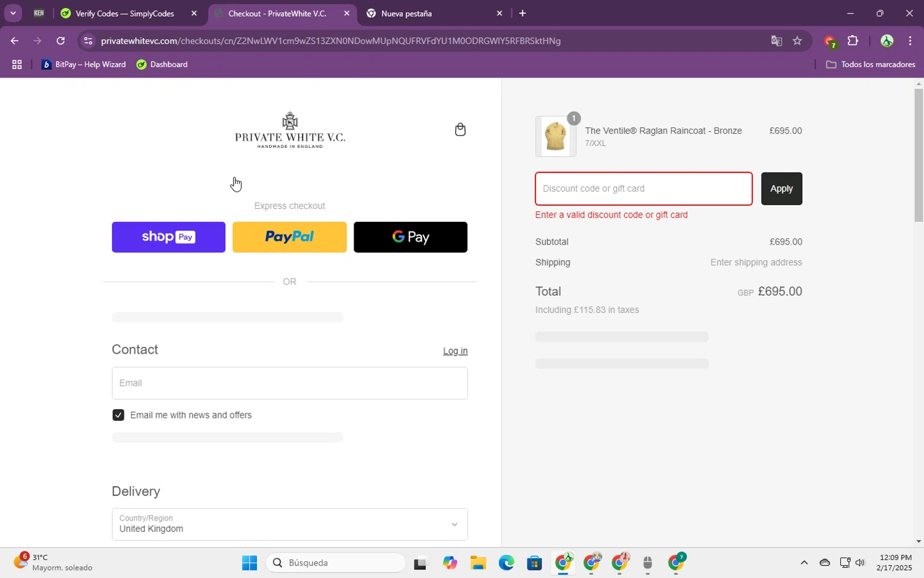Close the Verify Codes tab
Viewport: 924px width, 578px height.
(194, 14)
